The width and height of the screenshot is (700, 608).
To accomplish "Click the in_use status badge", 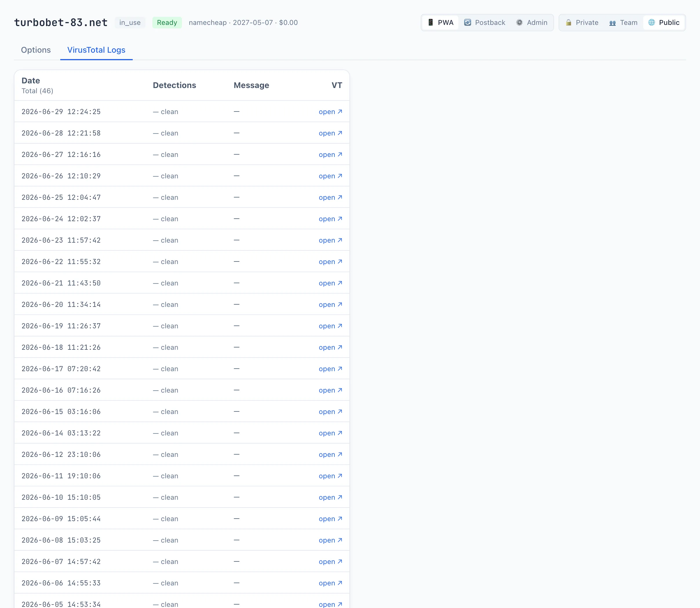I will point(130,22).
